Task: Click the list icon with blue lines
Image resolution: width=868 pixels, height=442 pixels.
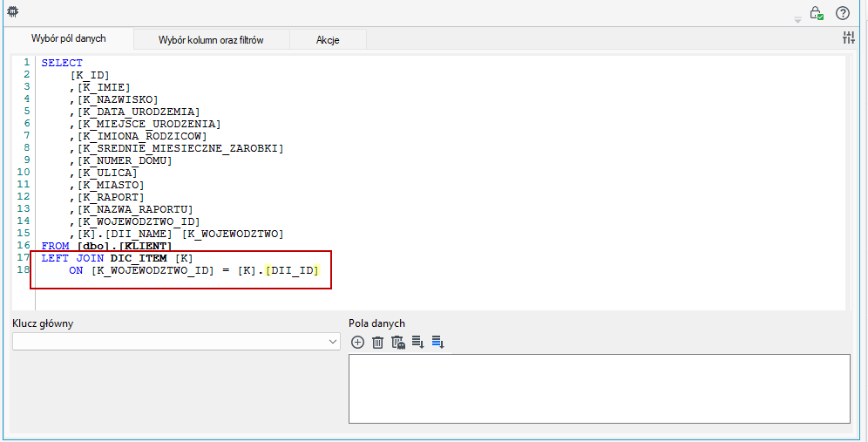Action: tap(437, 343)
